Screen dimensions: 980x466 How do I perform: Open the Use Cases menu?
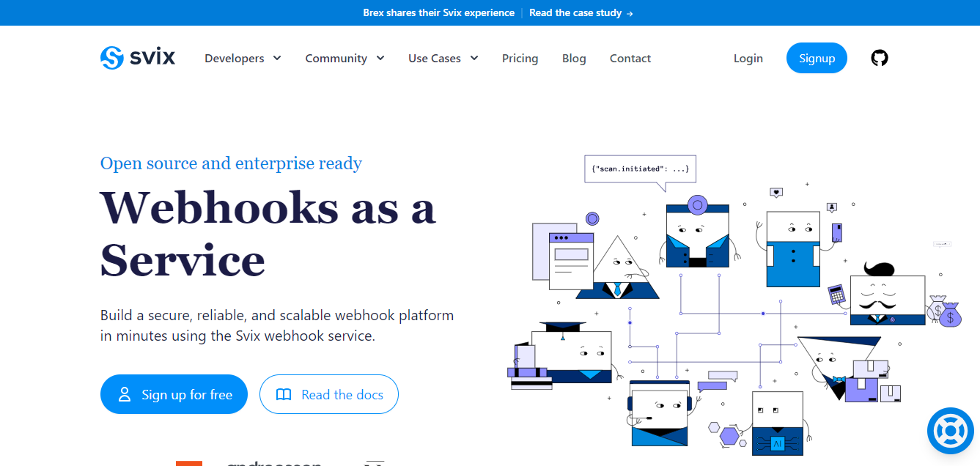[x=443, y=58]
